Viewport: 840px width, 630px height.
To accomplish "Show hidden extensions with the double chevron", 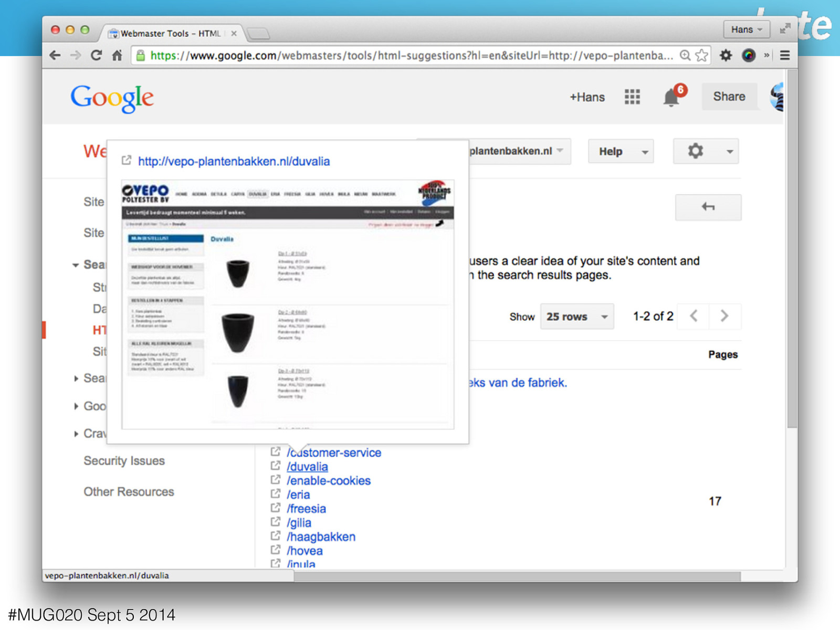I will (767, 55).
